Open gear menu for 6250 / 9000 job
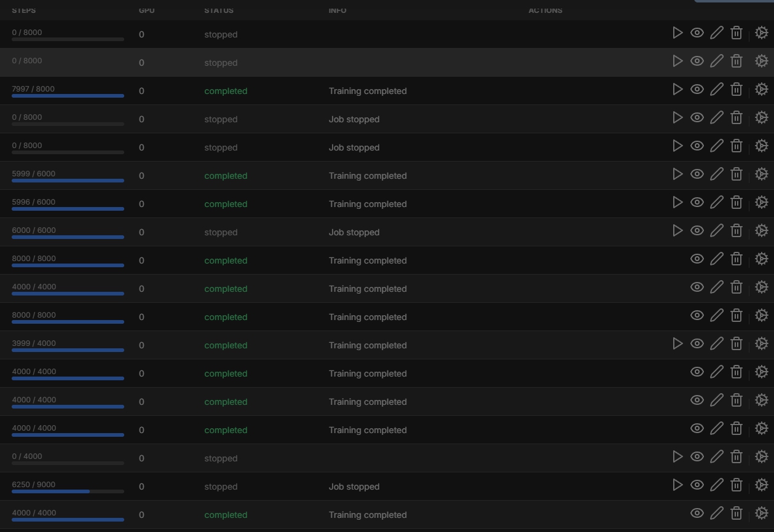The width and height of the screenshot is (774, 532). click(762, 485)
